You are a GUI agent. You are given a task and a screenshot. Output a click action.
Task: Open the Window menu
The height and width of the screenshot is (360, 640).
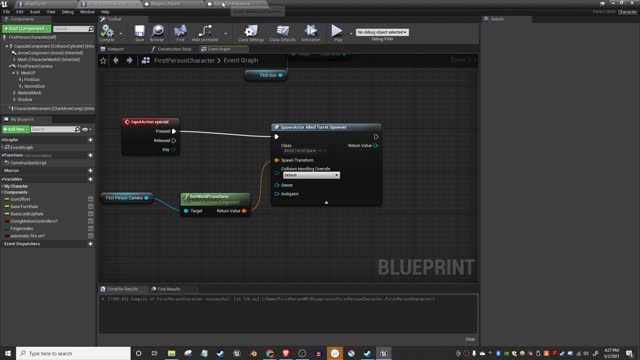click(x=87, y=12)
